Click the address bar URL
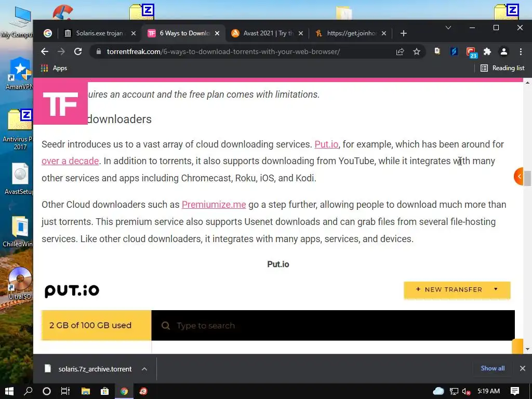 tap(223, 51)
